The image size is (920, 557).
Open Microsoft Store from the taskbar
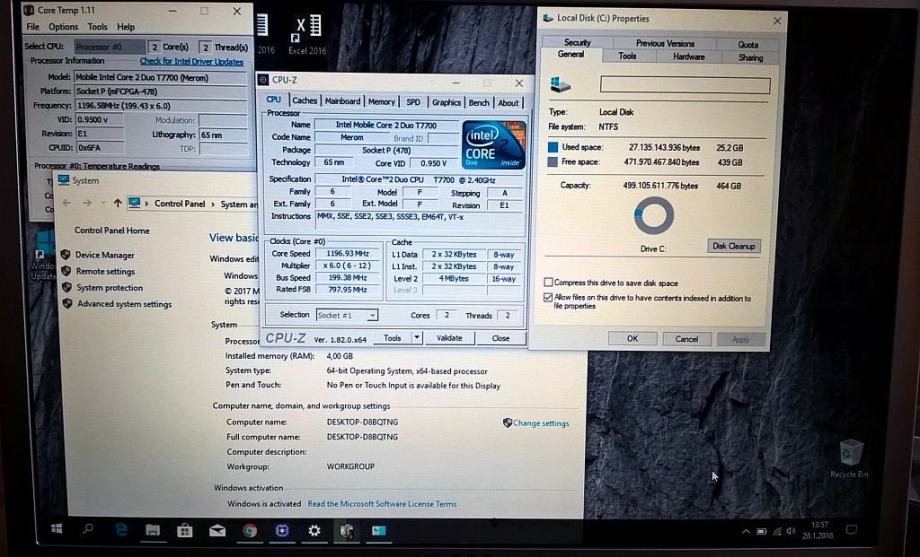click(185, 531)
